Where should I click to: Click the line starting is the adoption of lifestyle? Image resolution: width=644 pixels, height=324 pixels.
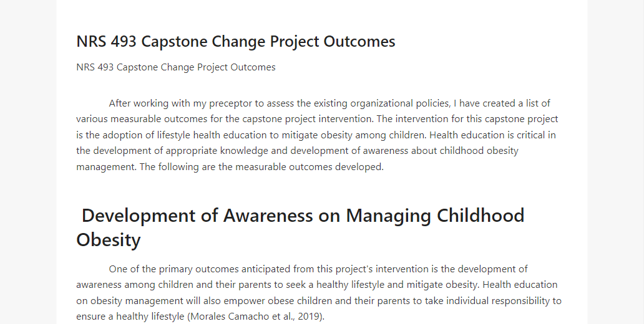tap(316, 135)
